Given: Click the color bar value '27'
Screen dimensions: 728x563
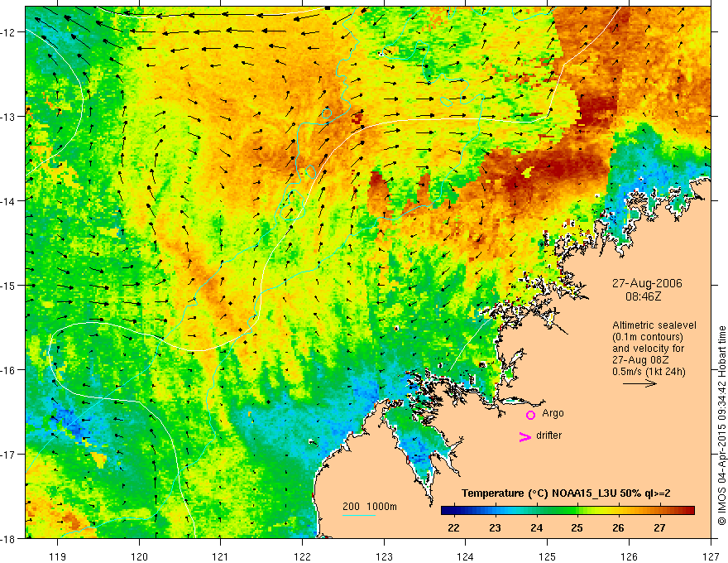Looking at the screenshot, I should (659, 527).
